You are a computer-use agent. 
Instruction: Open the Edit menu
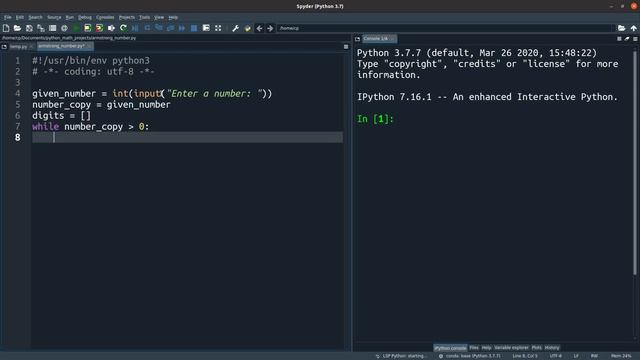pyautogui.click(x=20, y=17)
